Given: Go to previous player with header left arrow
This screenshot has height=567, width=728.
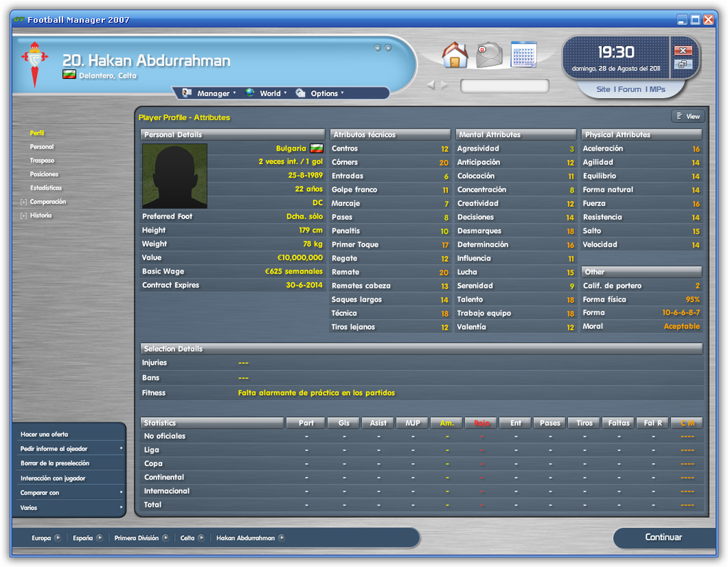Looking at the screenshot, I should coord(378,48).
